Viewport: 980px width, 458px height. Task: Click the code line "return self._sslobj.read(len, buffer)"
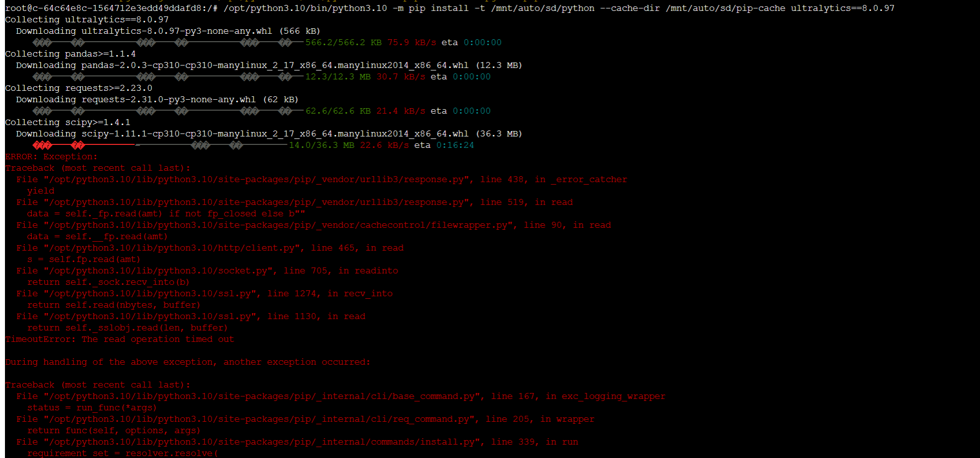127,327
